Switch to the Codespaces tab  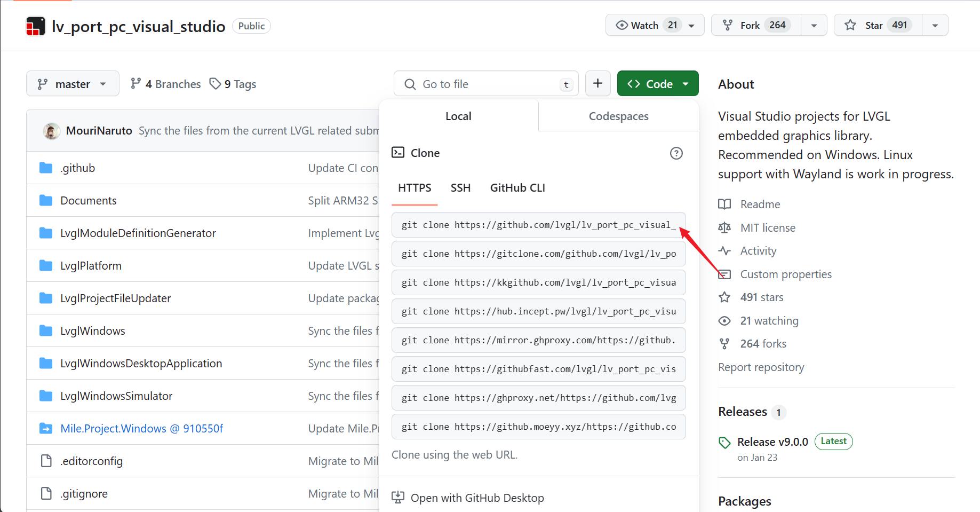[x=618, y=116]
